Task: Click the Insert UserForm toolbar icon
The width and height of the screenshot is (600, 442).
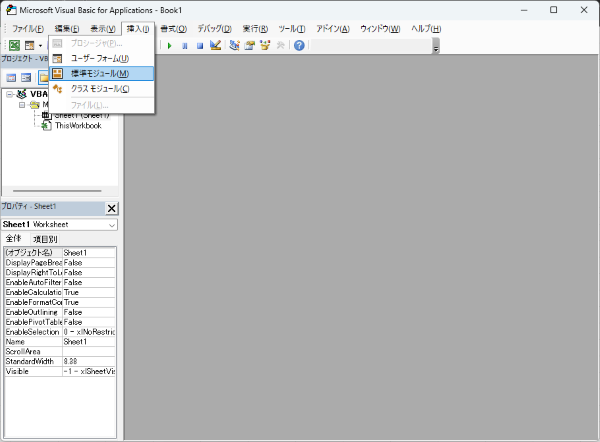Action: (29, 46)
